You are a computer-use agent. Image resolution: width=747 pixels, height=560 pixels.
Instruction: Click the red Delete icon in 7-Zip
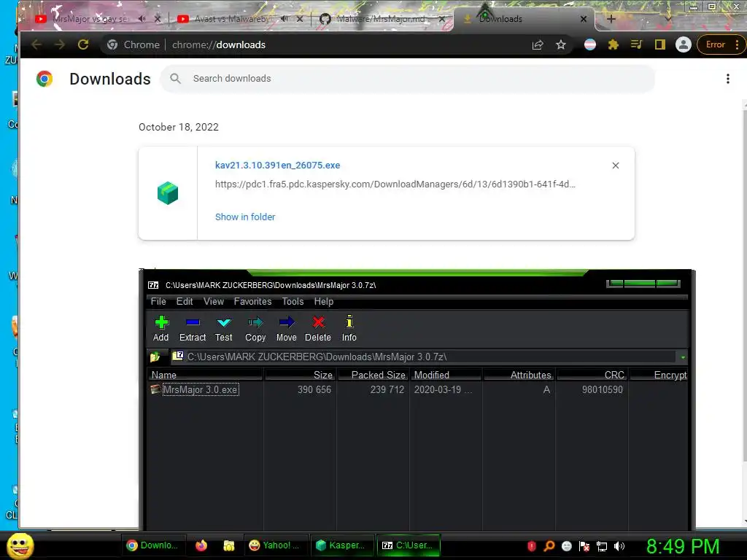(x=318, y=323)
